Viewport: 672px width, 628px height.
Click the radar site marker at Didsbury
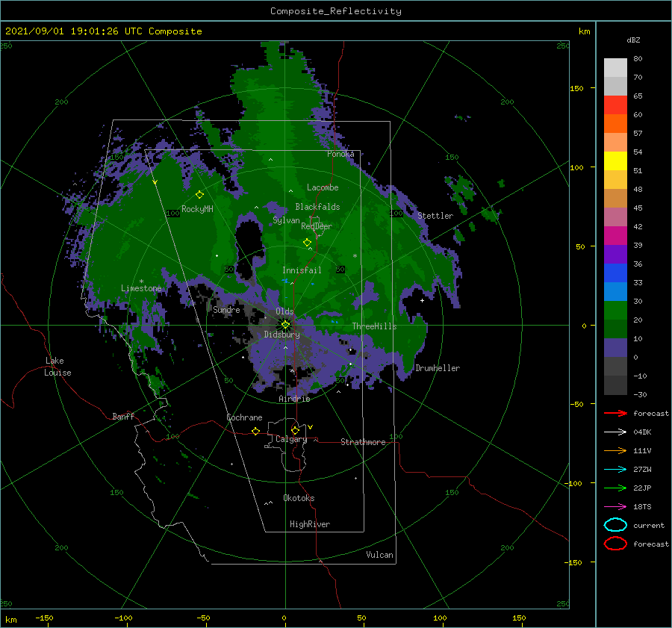(x=285, y=325)
